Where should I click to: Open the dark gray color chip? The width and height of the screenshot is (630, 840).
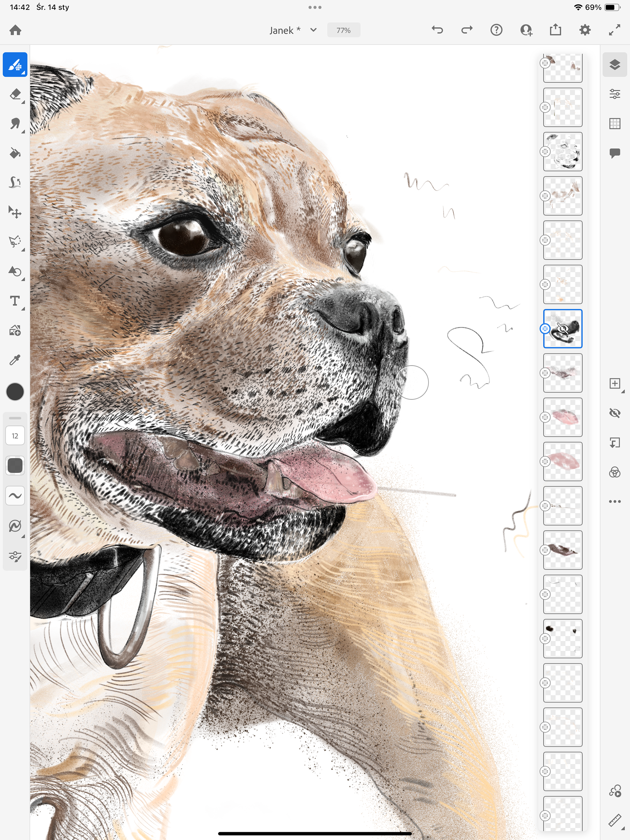pos(15,392)
